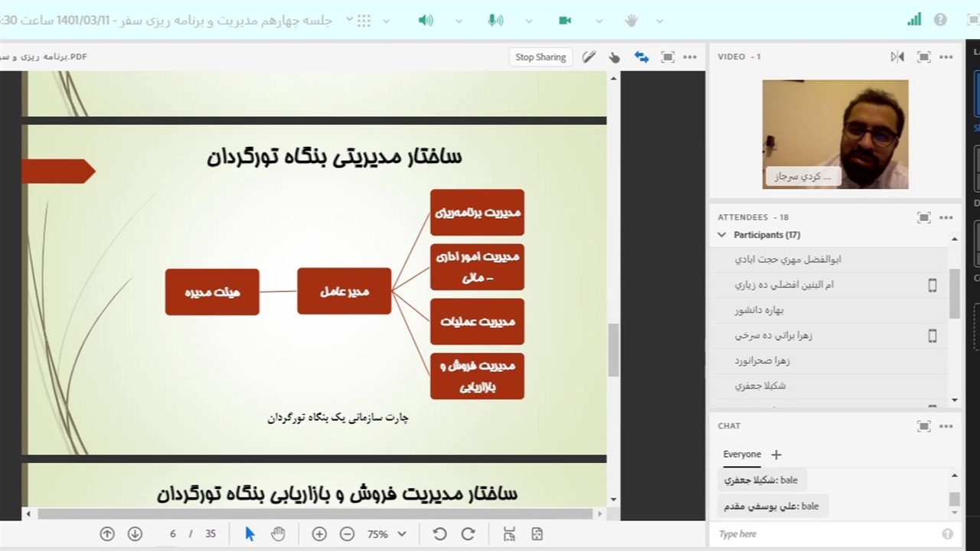
Task: Open the raise hand status dropdown
Action: point(659,21)
